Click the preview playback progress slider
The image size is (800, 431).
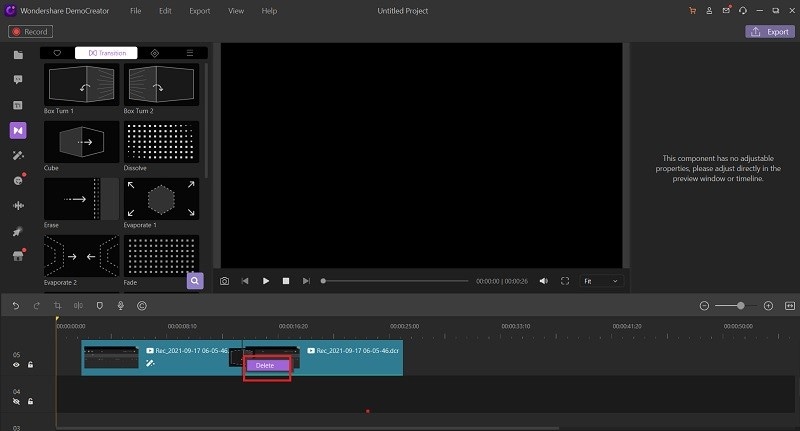(395, 281)
